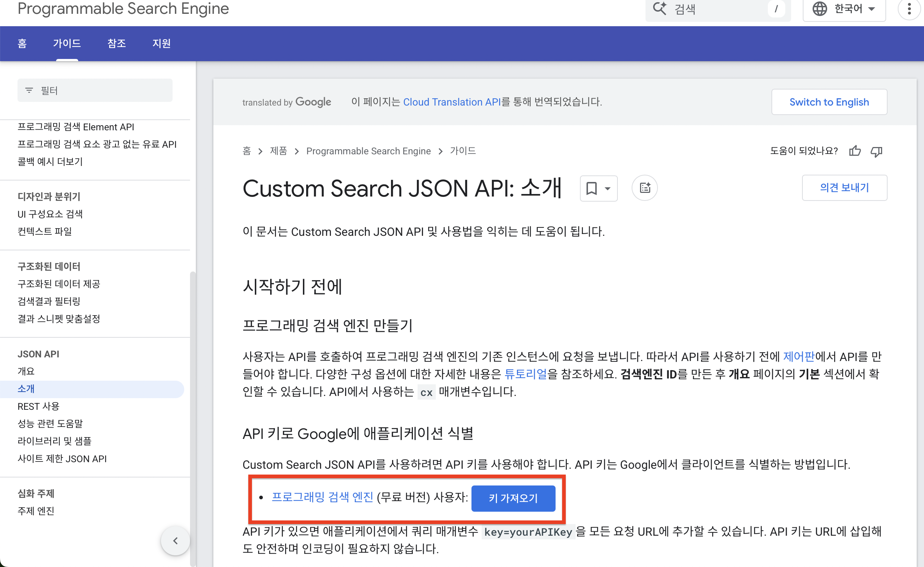The height and width of the screenshot is (567, 924).
Task: Open the three-dot more options menu
Action: click(x=909, y=9)
